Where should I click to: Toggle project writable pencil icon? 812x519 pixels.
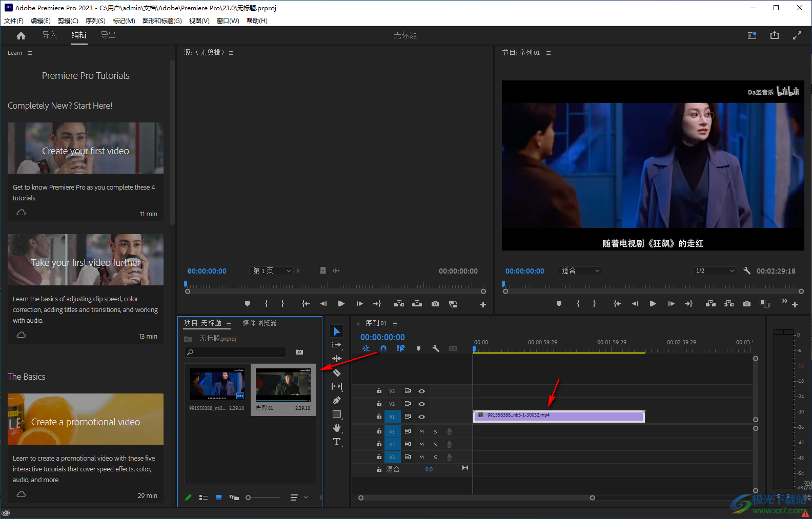click(188, 497)
